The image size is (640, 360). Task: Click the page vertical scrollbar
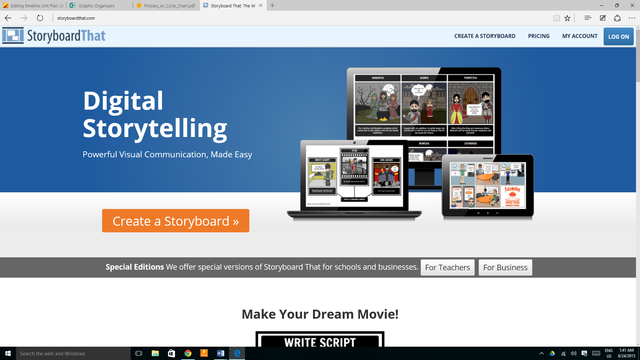[x=638, y=186]
